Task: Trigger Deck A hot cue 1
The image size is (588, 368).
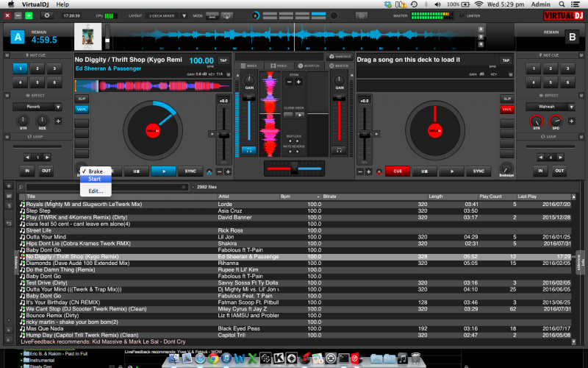Action: [21, 68]
